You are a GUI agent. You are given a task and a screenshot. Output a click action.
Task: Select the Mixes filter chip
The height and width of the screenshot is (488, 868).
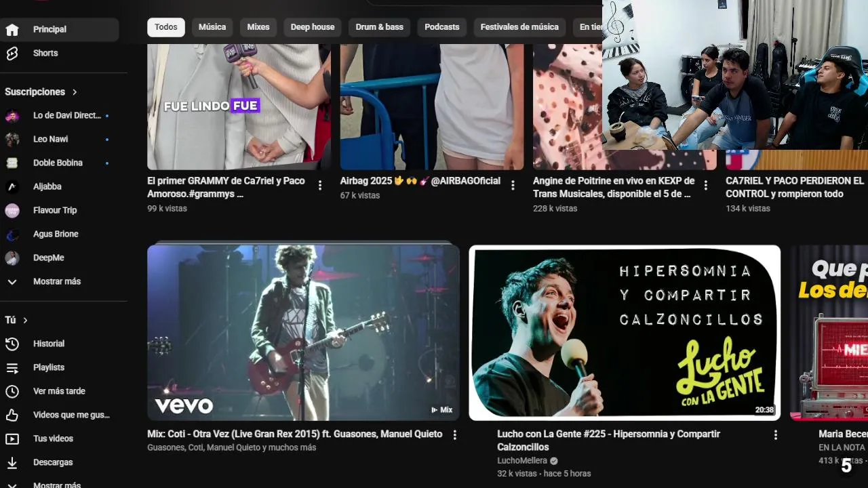[258, 27]
